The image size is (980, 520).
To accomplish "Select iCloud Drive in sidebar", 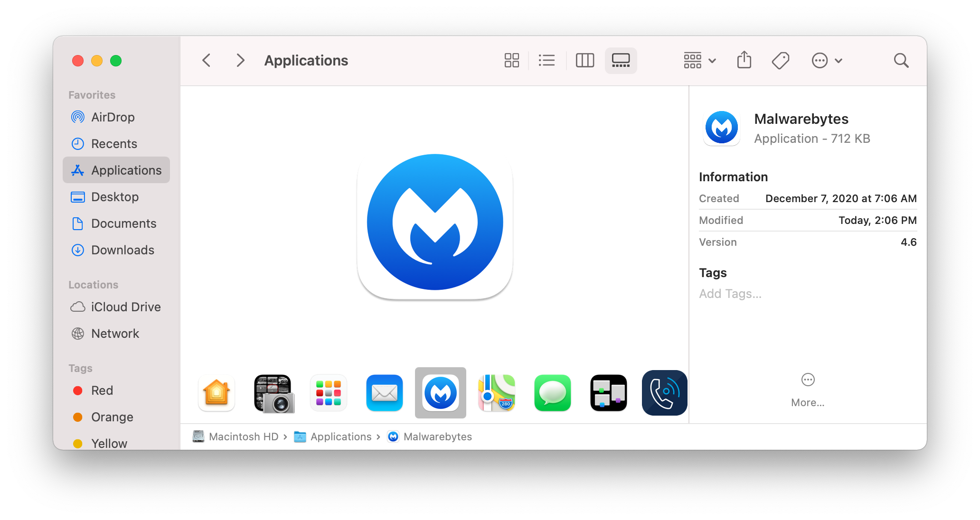I will tap(125, 307).
